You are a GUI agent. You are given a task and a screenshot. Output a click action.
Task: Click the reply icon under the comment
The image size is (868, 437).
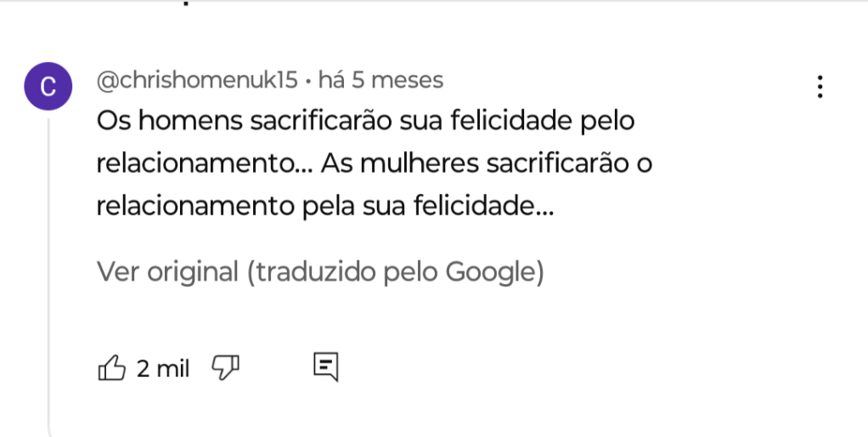(x=326, y=366)
